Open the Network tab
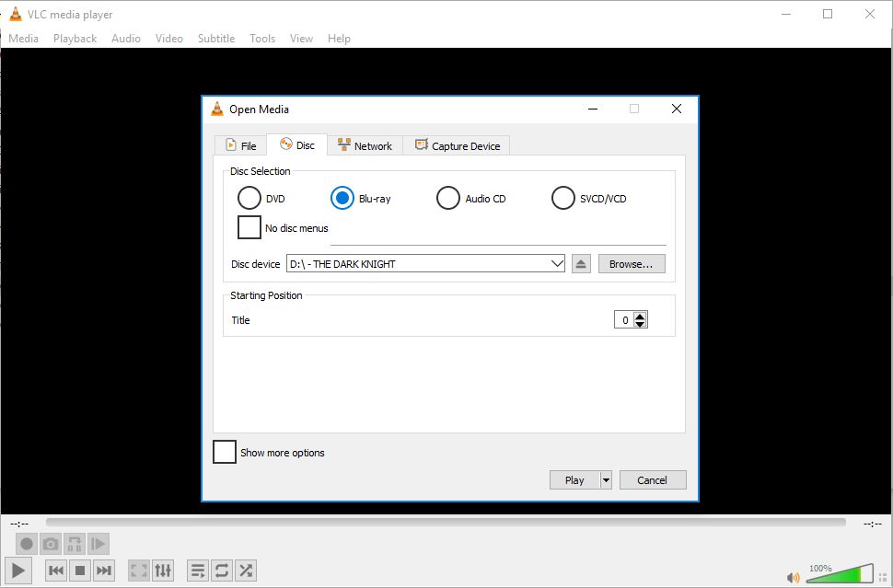This screenshot has width=893, height=588. click(365, 145)
